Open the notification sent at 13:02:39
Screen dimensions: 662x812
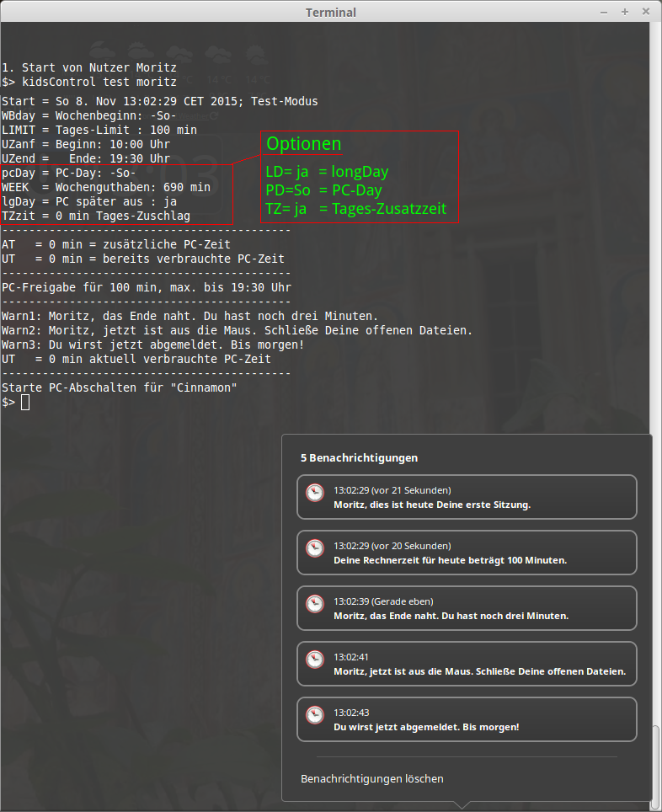[467, 608]
